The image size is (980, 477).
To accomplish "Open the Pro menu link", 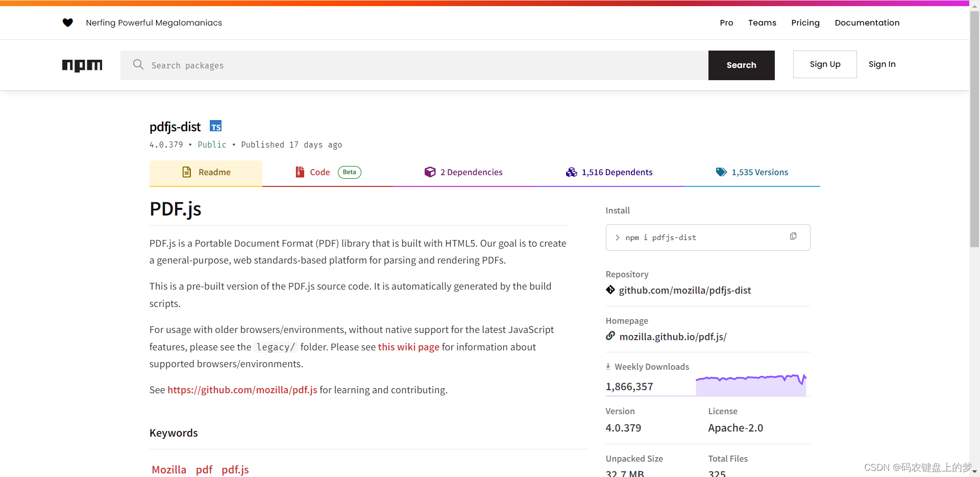I will 726,22.
